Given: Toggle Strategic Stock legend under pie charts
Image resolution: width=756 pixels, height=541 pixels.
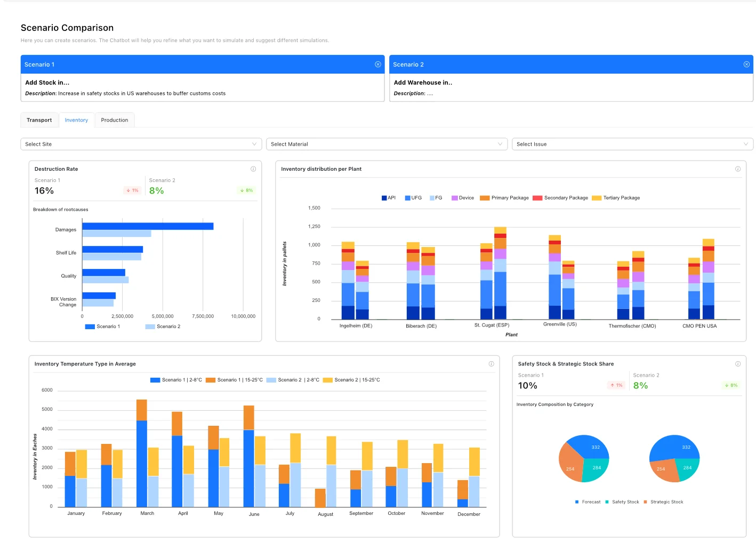Looking at the screenshot, I should point(663,502).
